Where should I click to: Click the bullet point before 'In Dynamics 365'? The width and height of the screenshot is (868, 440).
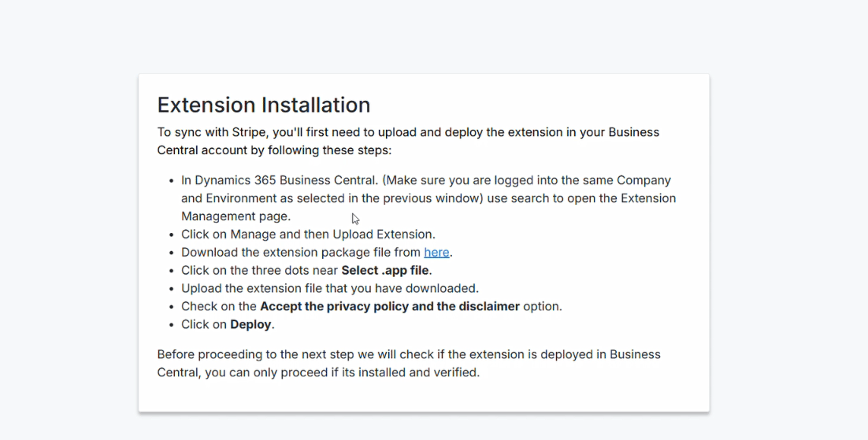pyautogui.click(x=172, y=181)
